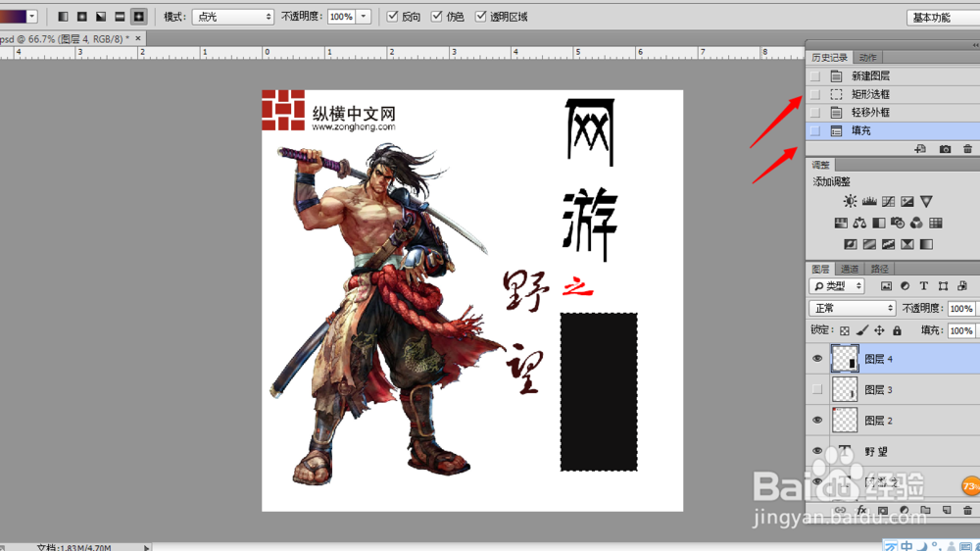Switch to the 路径 tab
980x551 pixels.
tap(879, 269)
